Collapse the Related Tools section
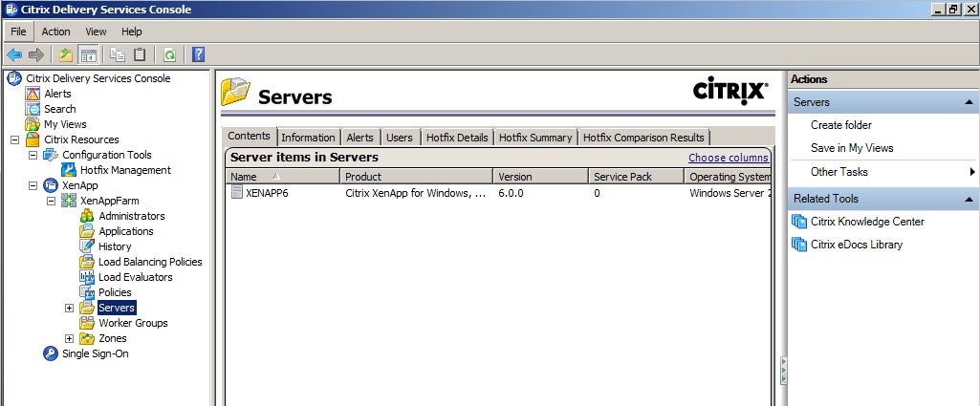 pyautogui.click(x=969, y=199)
